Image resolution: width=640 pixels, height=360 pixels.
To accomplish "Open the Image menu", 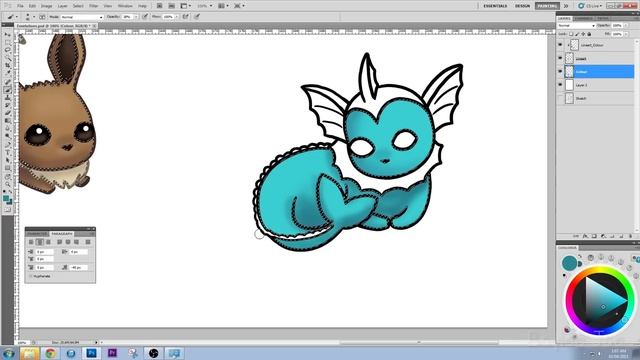I will [x=47, y=6].
